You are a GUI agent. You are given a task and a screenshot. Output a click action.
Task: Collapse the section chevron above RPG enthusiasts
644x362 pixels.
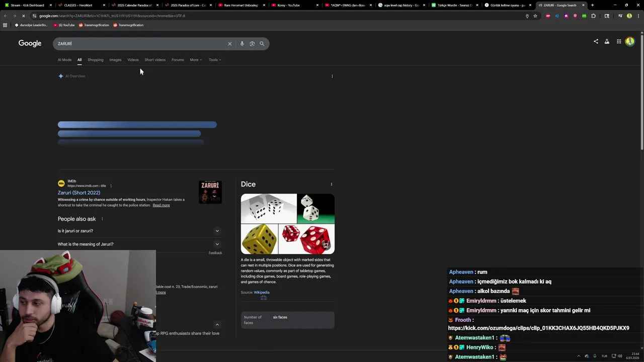pyautogui.click(x=217, y=324)
